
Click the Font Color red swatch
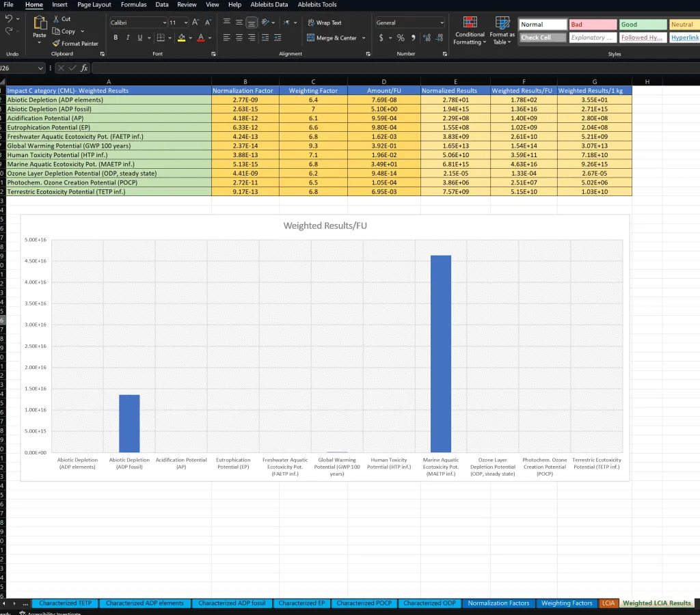click(x=200, y=40)
